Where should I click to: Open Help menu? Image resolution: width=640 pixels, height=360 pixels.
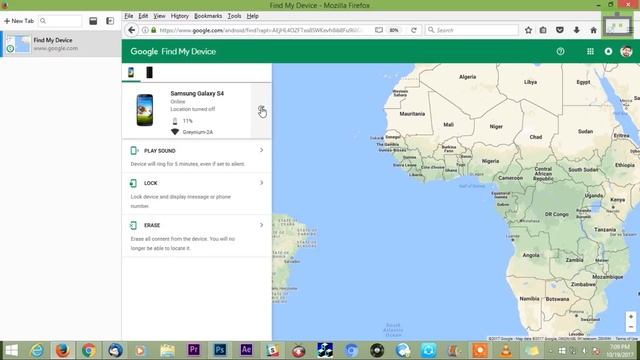253,16
